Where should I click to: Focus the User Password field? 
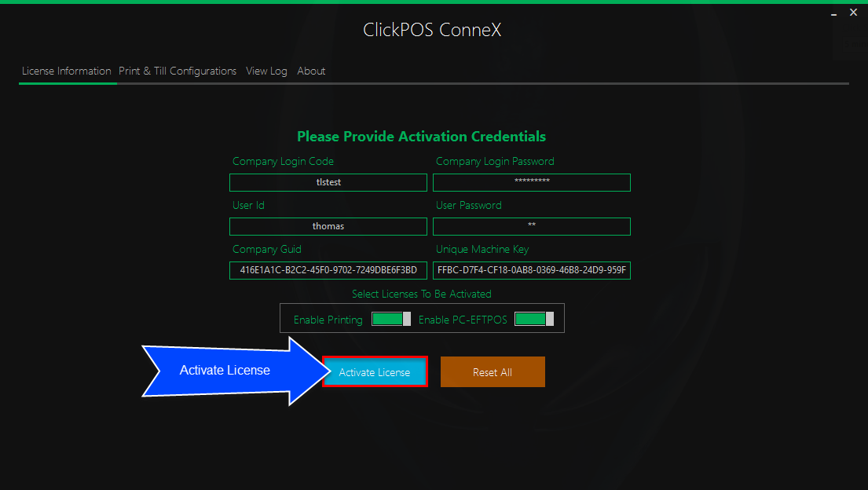(532, 226)
